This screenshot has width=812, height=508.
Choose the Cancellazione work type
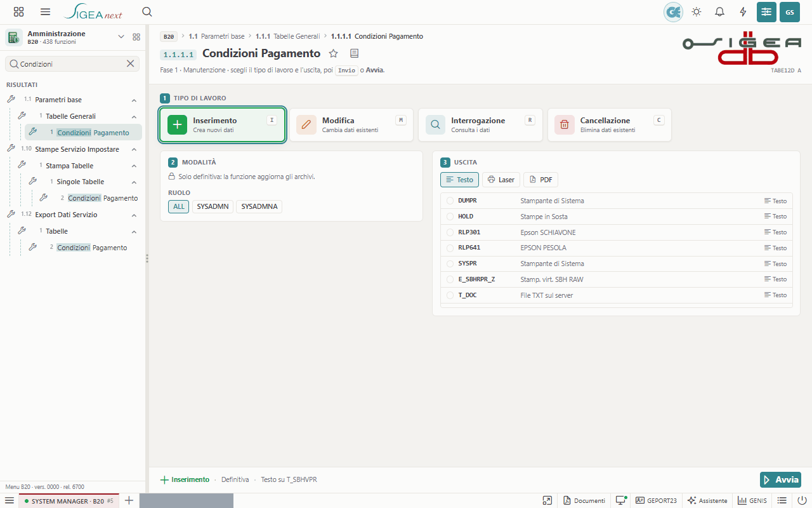click(x=610, y=124)
